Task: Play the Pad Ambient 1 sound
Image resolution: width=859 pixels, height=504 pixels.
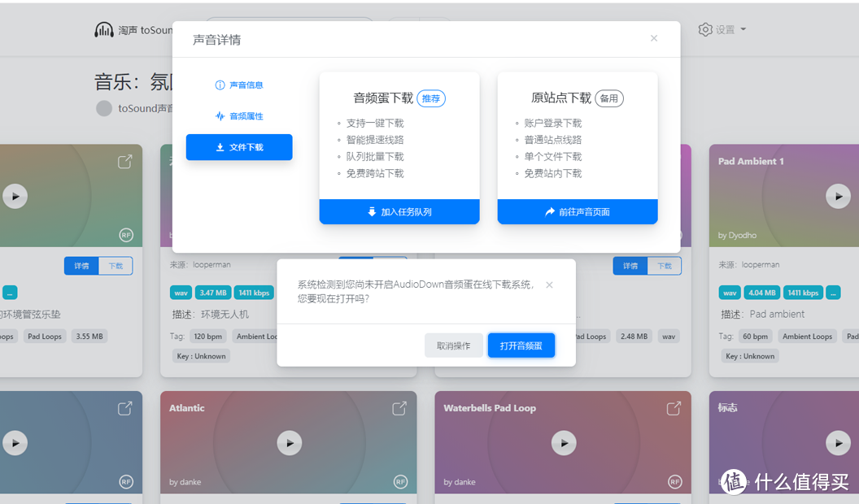Action: tap(838, 197)
